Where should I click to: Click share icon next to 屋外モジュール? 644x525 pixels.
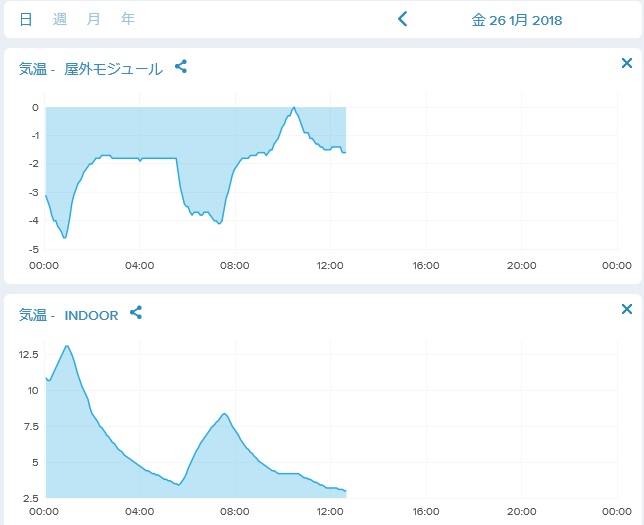pyautogui.click(x=181, y=67)
